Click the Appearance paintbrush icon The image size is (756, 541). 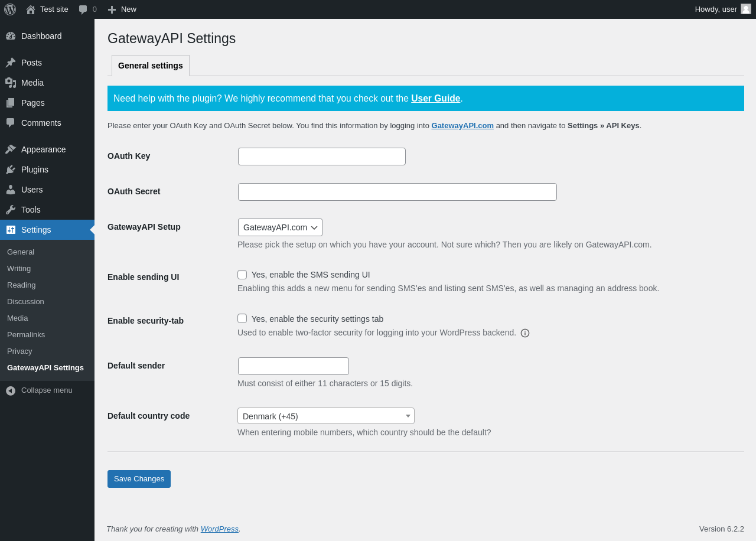click(x=11, y=149)
